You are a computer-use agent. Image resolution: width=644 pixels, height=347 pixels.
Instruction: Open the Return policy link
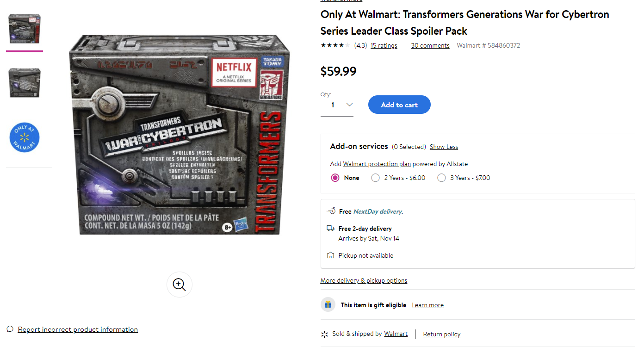coord(442,334)
